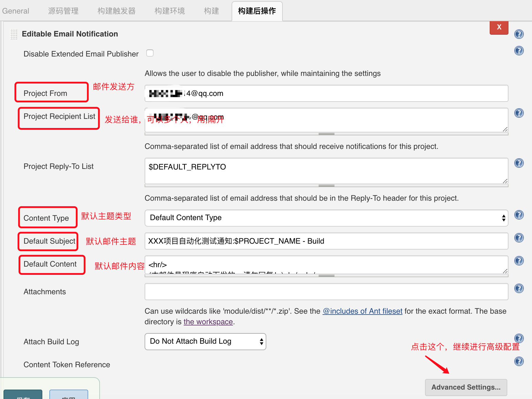Open help for Project Reply-To List
The width and height of the screenshot is (532, 399).
tap(519, 163)
